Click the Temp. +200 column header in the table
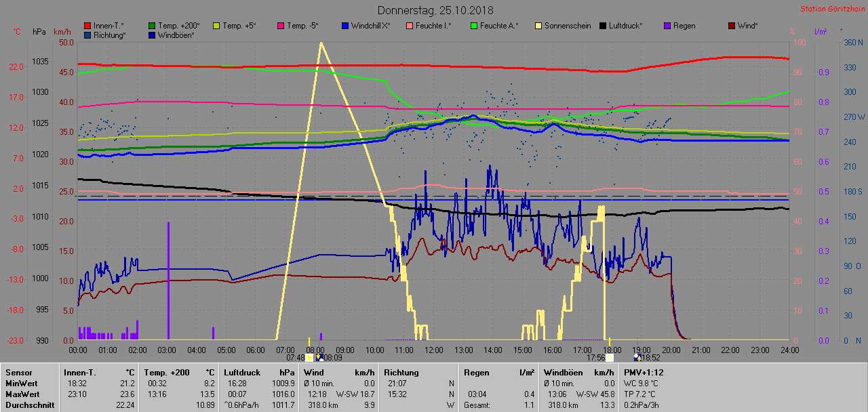 point(167,372)
